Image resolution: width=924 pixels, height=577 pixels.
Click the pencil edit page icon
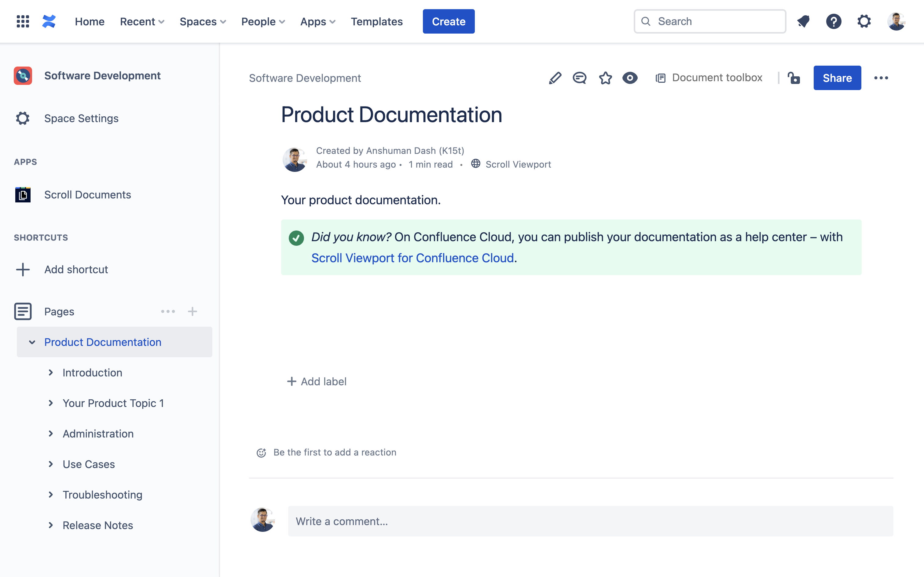point(555,78)
